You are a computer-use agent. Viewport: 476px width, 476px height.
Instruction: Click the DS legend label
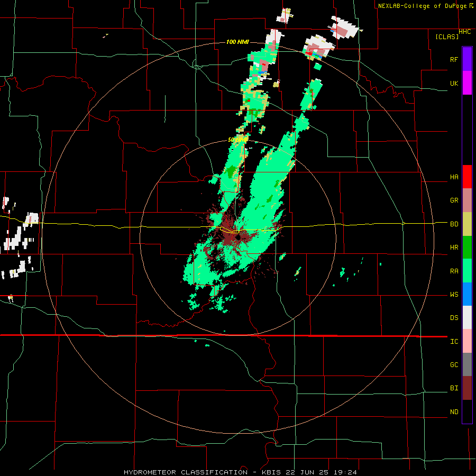[x=454, y=318]
